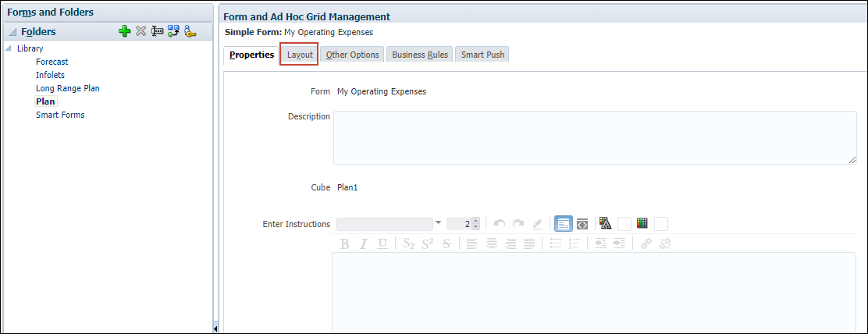Click the font size value field
The width and height of the screenshot is (868, 334).
pyautogui.click(x=459, y=224)
